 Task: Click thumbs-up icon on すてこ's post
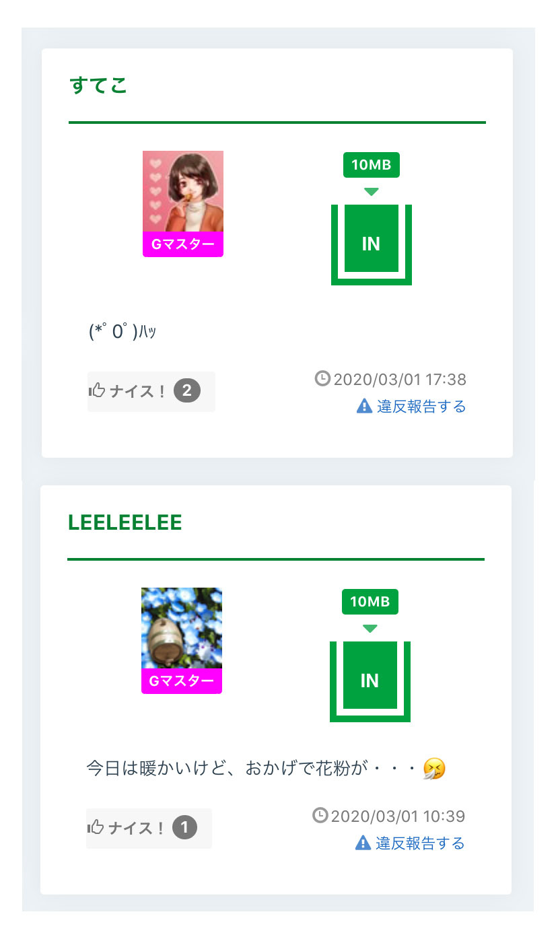tap(97, 391)
